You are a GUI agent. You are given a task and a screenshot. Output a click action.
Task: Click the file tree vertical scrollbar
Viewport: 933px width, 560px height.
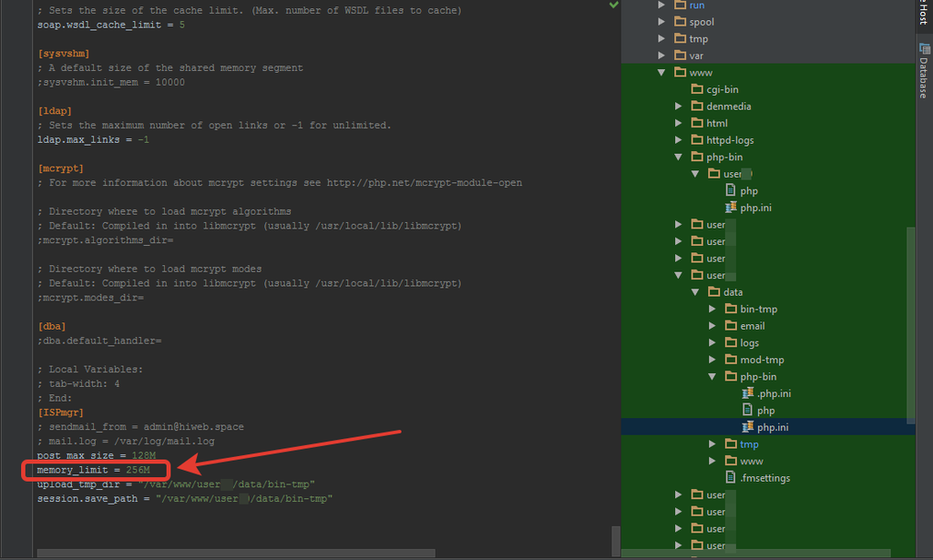pyautogui.click(x=910, y=325)
